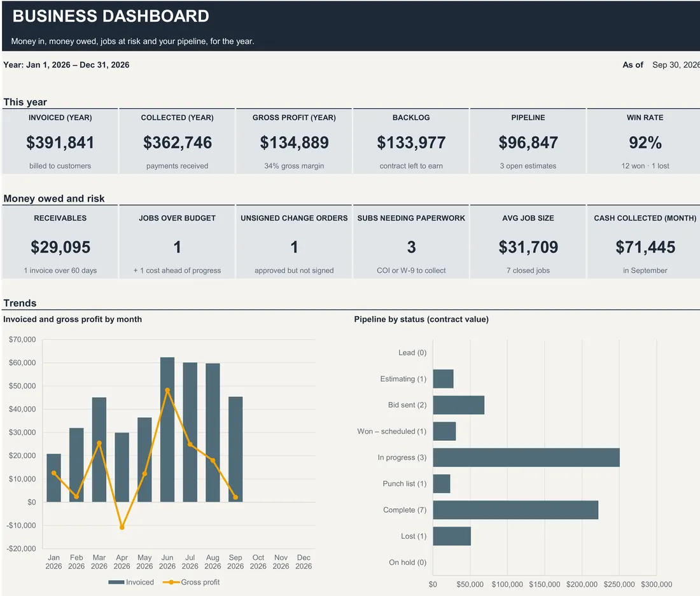Click the '7 closed jobs' caption
The height and width of the screenshot is (596, 700).
click(x=528, y=270)
